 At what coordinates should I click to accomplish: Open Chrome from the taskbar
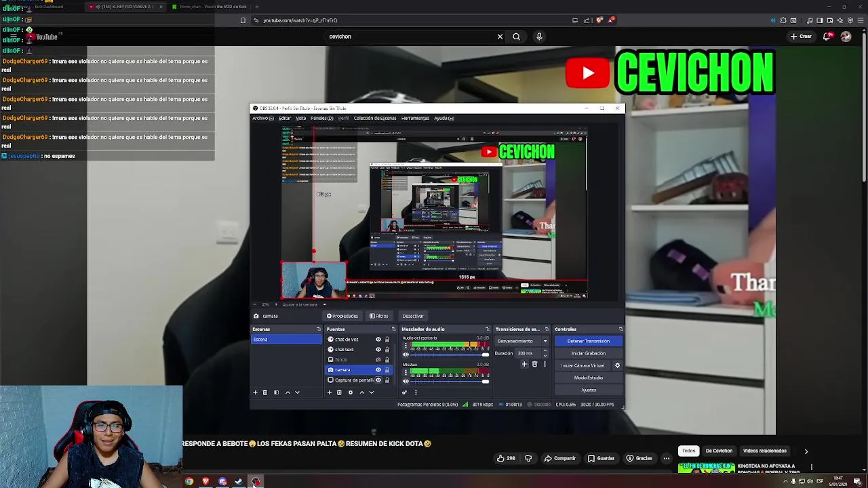click(x=189, y=482)
